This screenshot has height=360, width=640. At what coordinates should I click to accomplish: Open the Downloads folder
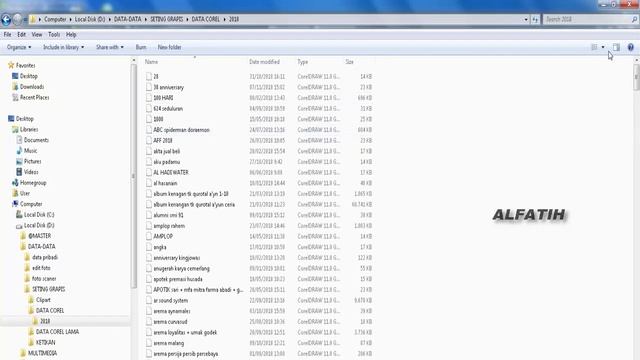(x=32, y=87)
